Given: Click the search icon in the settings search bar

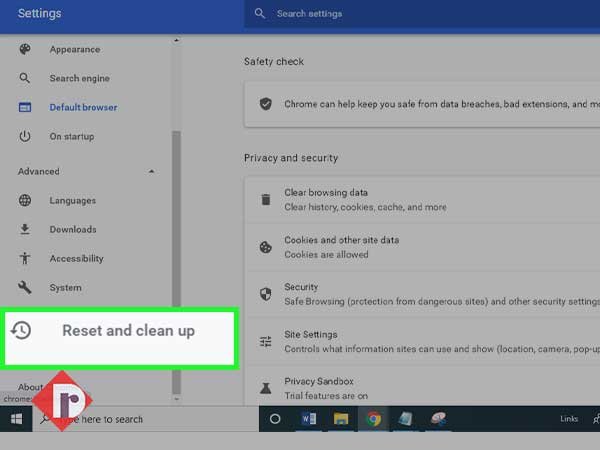Looking at the screenshot, I should coord(260,13).
